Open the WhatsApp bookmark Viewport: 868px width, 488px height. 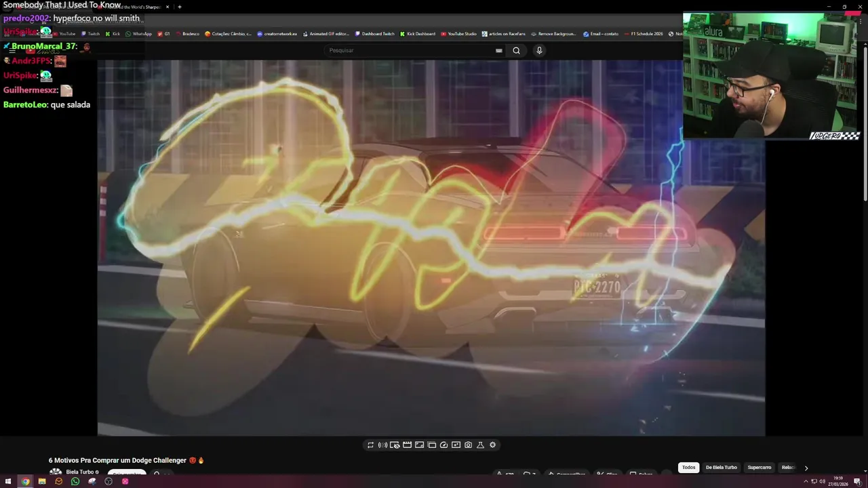(x=138, y=34)
